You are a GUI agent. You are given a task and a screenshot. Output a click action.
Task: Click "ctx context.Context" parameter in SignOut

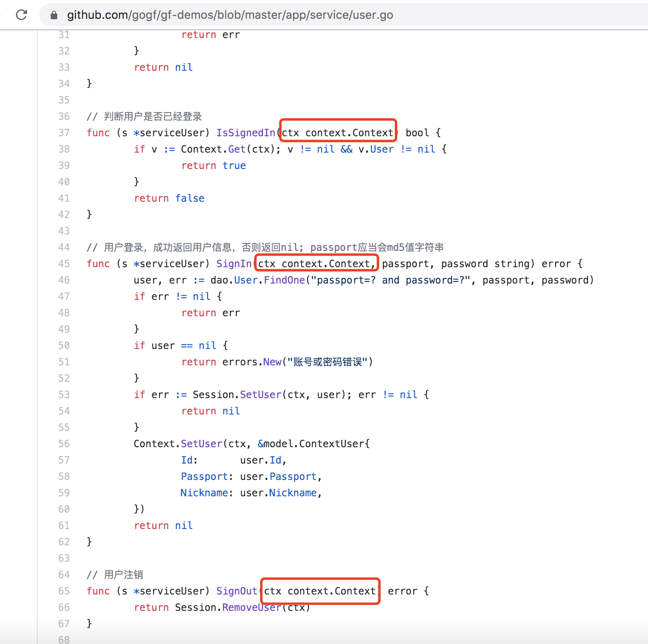coord(320,591)
